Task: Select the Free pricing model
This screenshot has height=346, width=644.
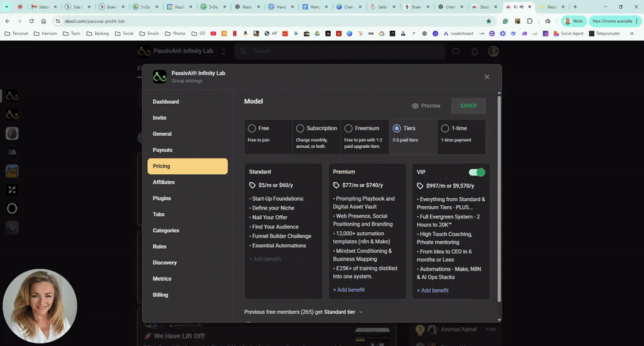Action: (x=268, y=137)
